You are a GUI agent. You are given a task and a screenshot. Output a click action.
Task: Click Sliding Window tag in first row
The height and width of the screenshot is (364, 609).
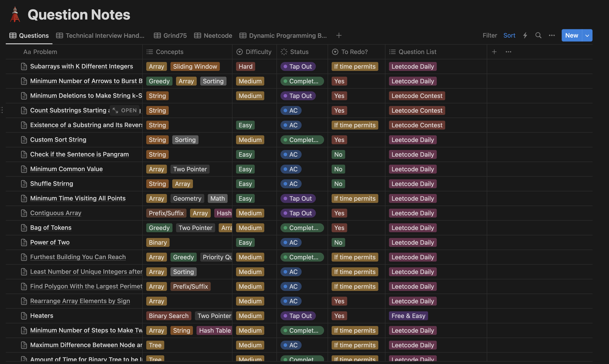195,66
